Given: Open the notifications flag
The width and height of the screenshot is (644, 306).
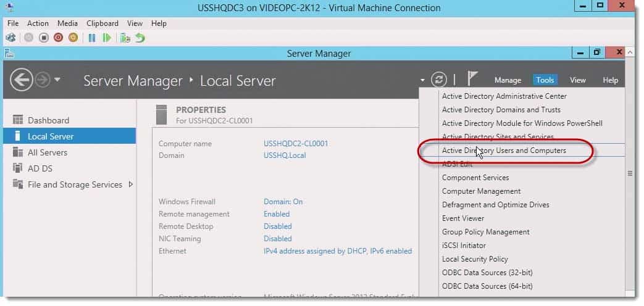Looking at the screenshot, I should (x=472, y=78).
